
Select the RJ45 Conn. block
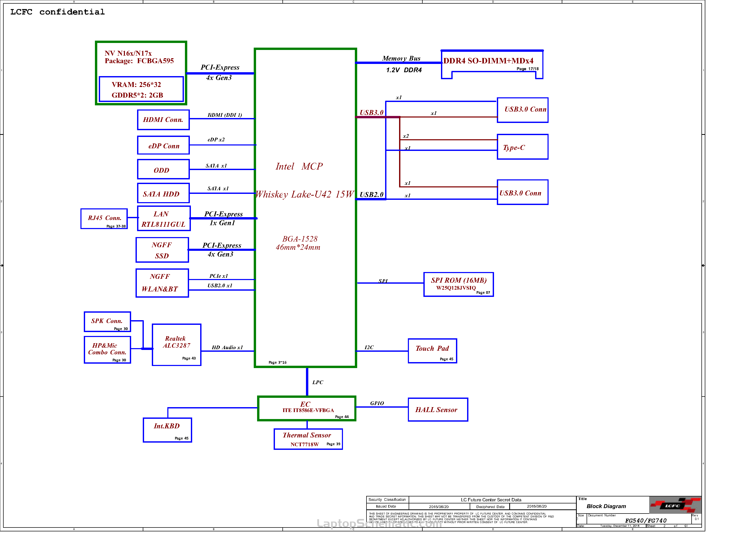104,219
